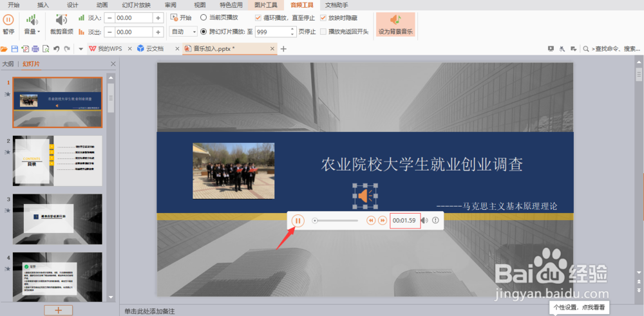Increase the 淡出 fade-out value
The height and width of the screenshot is (316, 644).
[158, 32]
